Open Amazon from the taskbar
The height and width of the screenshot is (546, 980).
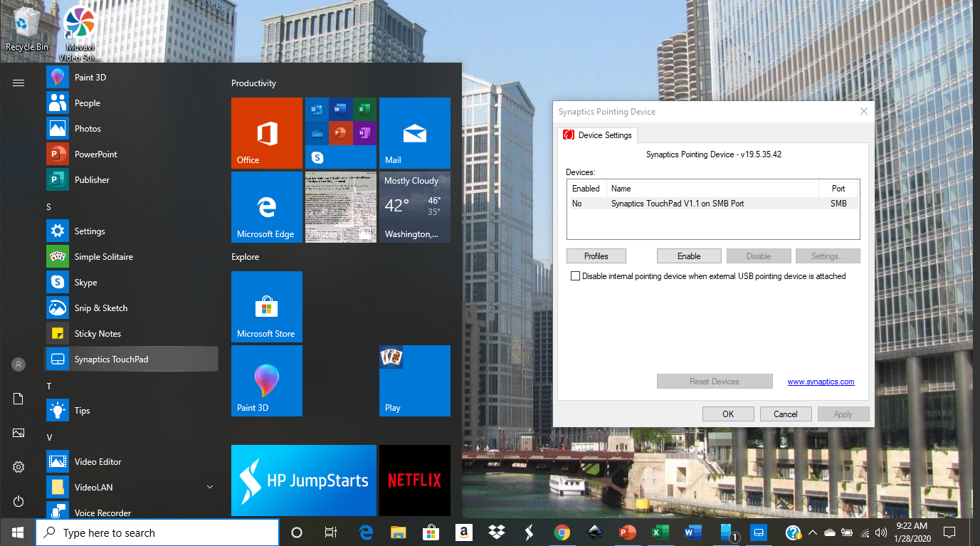click(463, 532)
